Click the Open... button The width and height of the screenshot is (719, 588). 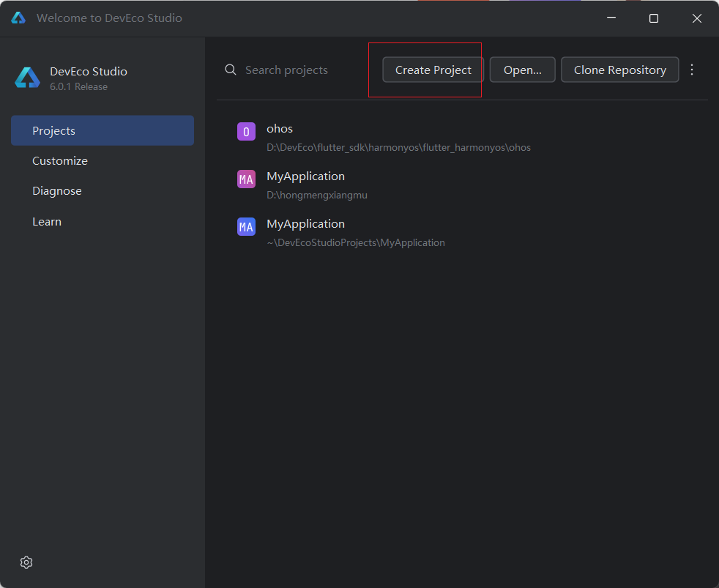[522, 70]
